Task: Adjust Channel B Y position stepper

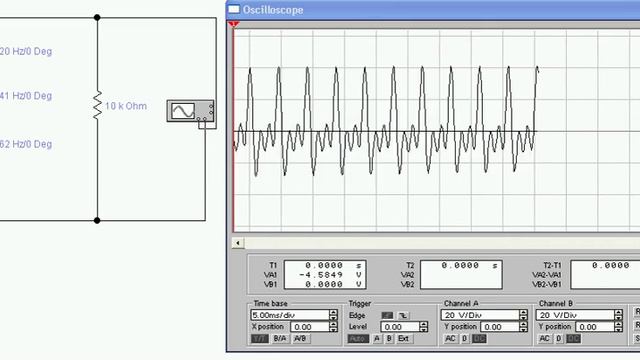Action: pyautogui.click(x=619, y=327)
